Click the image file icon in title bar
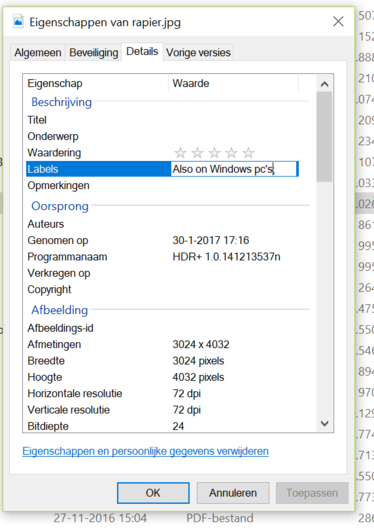The height and width of the screenshot is (530, 374). click(18, 22)
